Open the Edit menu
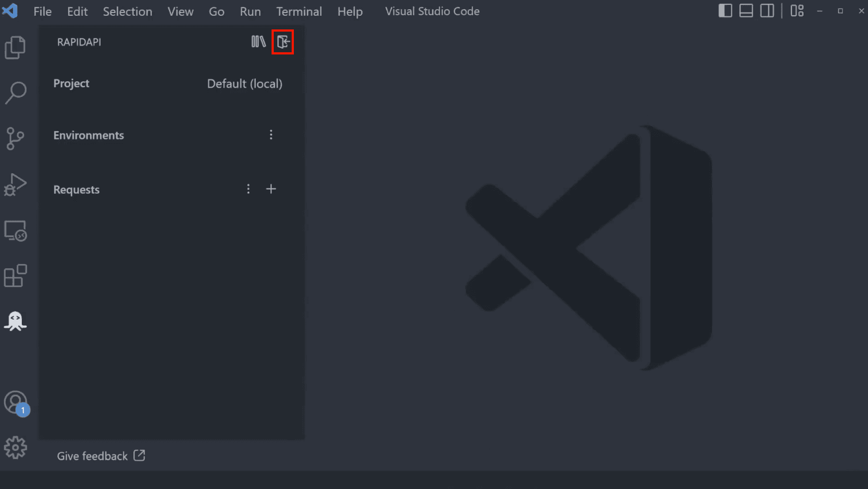868x489 pixels. click(77, 11)
